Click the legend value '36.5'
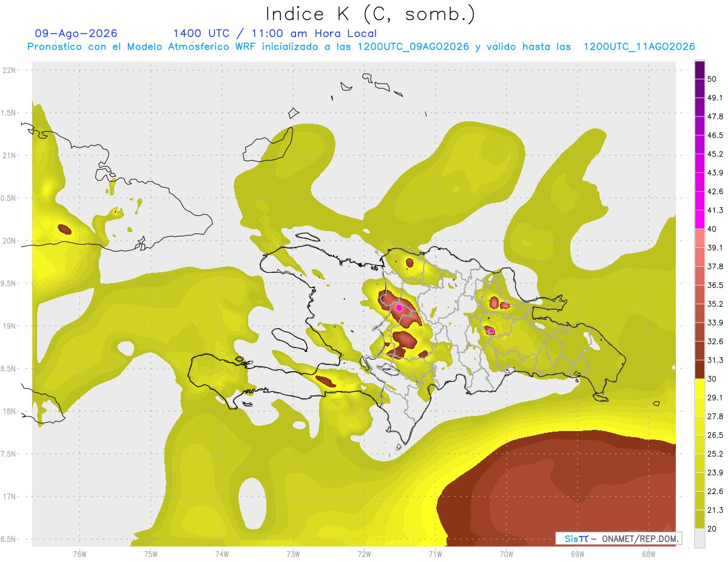728x562 pixels. coord(715,285)
